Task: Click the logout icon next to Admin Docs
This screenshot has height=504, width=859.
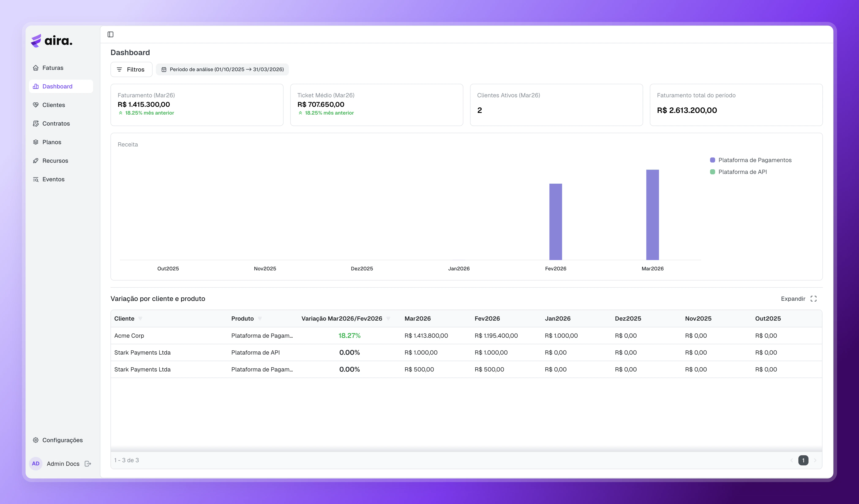Action: click(x=88, y=463)
